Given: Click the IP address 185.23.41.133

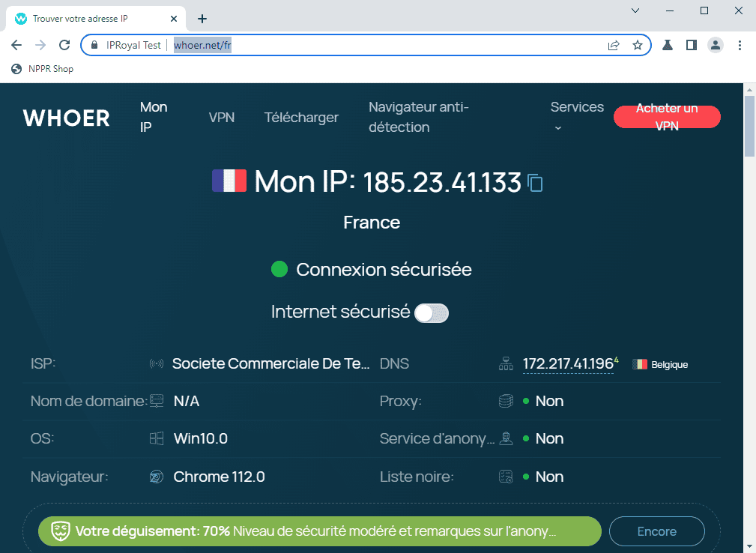Looking at the screenshot, I should click(x=441, y=182).
